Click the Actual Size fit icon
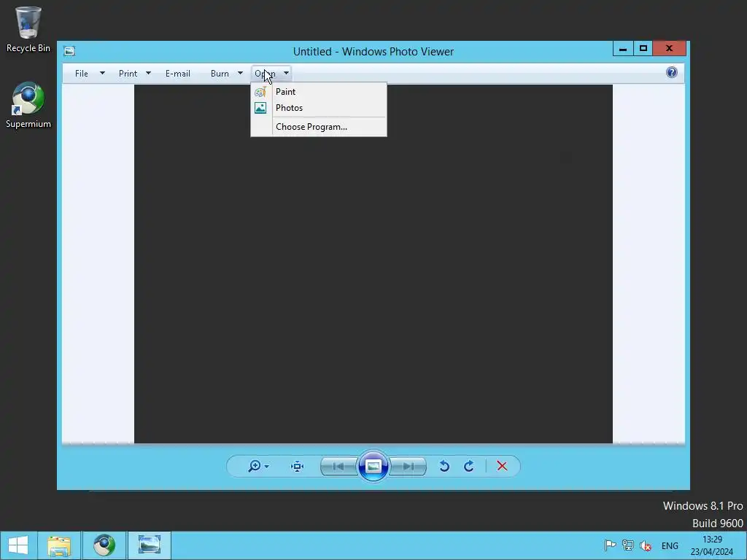This screenshot has height=560, width=747. pyautogui.click(x=298, y=466)
